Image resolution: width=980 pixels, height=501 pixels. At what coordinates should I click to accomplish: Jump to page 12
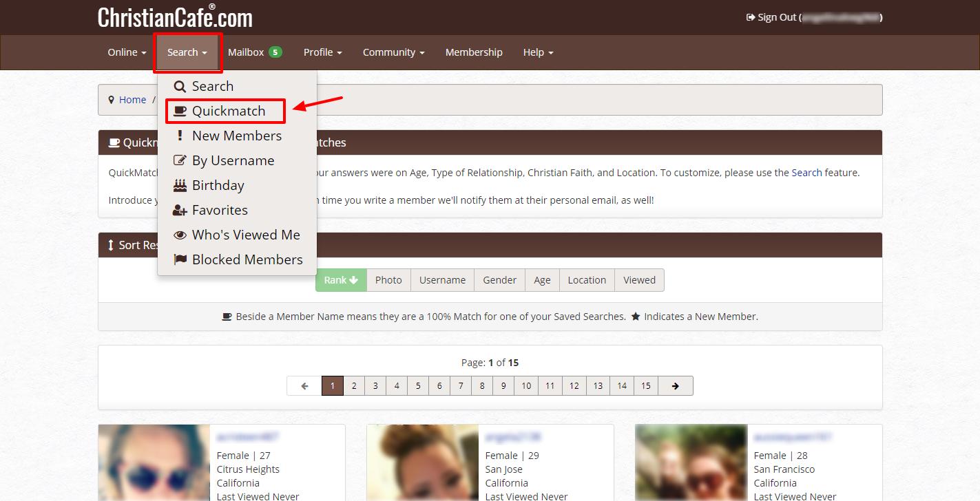pyautogui.click(x=574, y=386)
